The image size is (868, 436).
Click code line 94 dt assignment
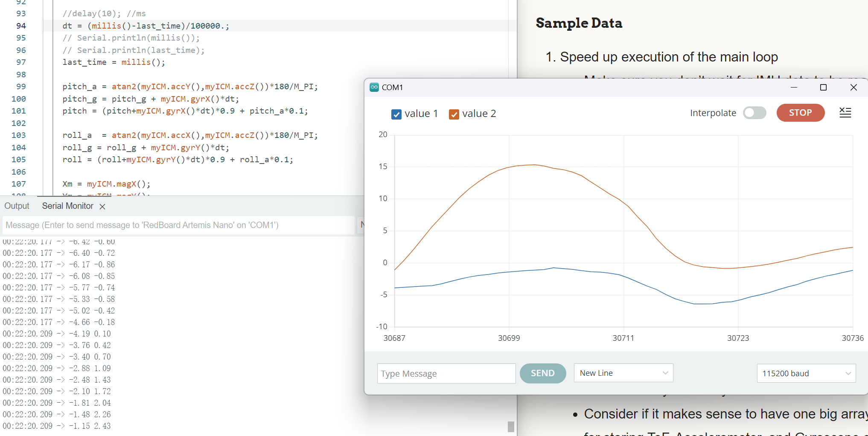pyautogui.click(x=146, y=26)
